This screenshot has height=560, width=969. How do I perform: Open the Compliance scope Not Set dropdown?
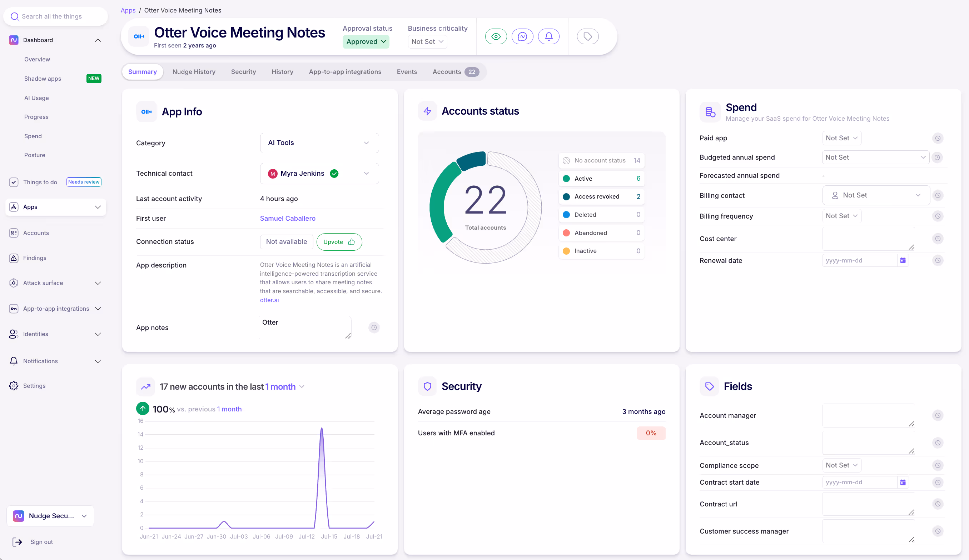click(841, 465)
